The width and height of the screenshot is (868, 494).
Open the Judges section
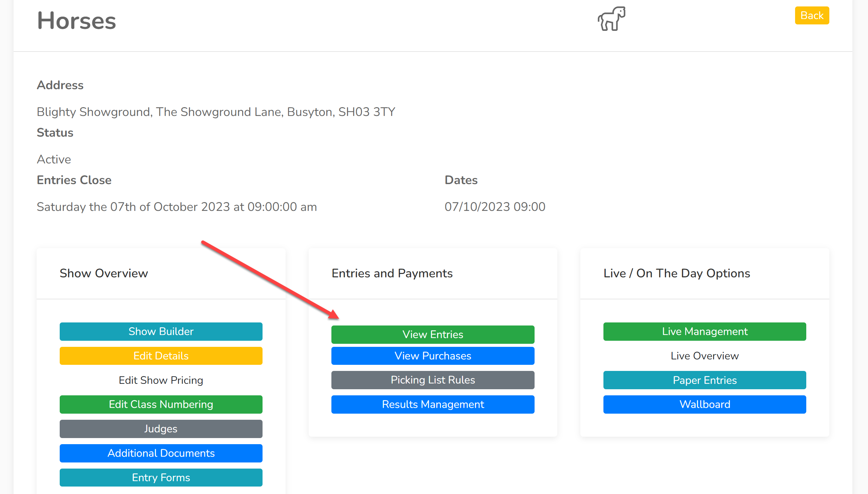(x=161, y=429)
